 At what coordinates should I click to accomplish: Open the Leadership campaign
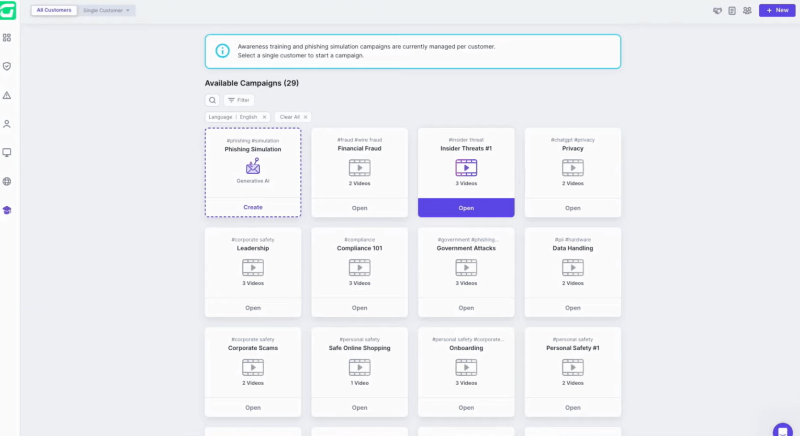(253, 308)
